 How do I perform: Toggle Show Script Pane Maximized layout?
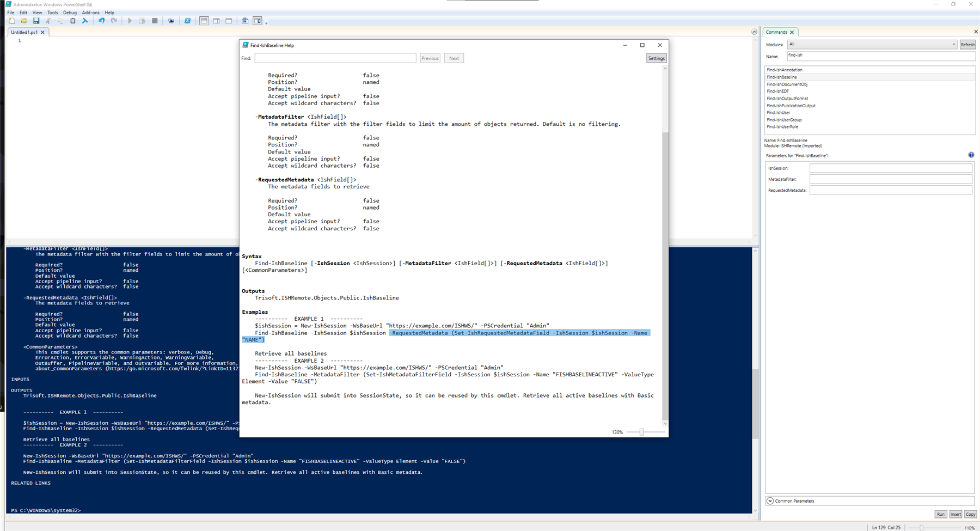click(x=229, y=21)
